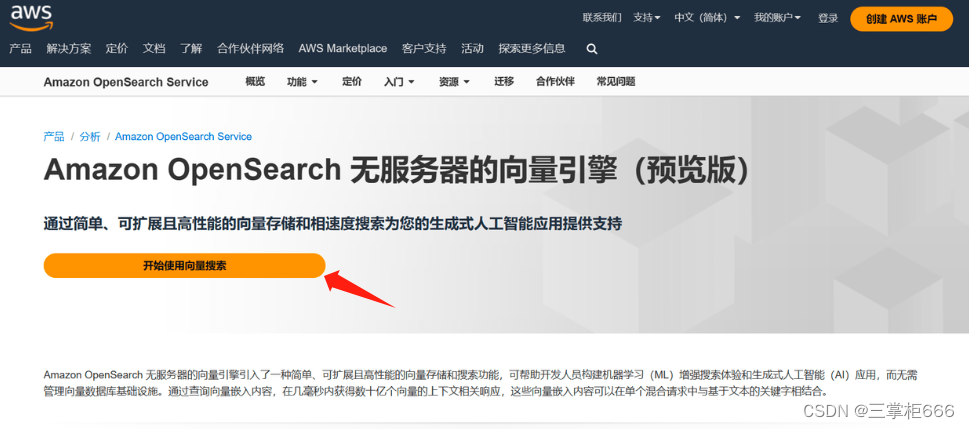Expand the 入门 dropdown
This screenshot has width=969, height=429.
click(399, 82)
